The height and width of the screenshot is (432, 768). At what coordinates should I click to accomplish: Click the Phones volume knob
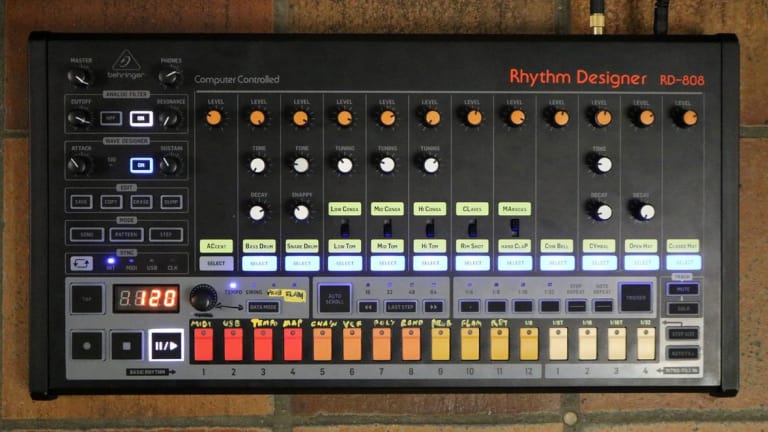pyautogui.click(x=170, y=77)
